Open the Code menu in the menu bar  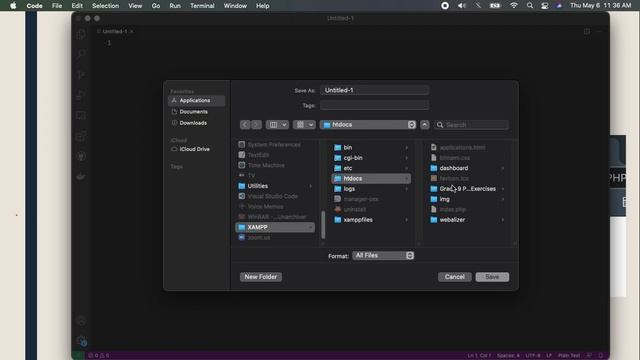point(34,6)
